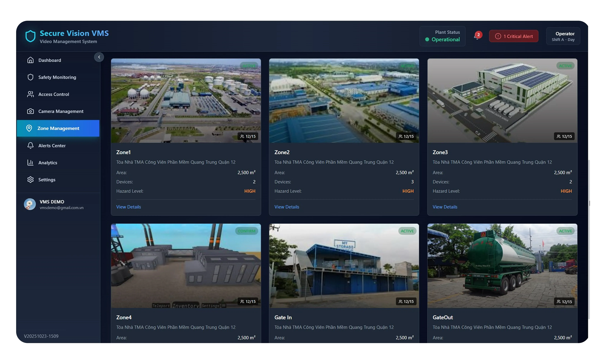
Task: Click the Zone3 warehouse render thumbnail
Action: coord(502,101)
